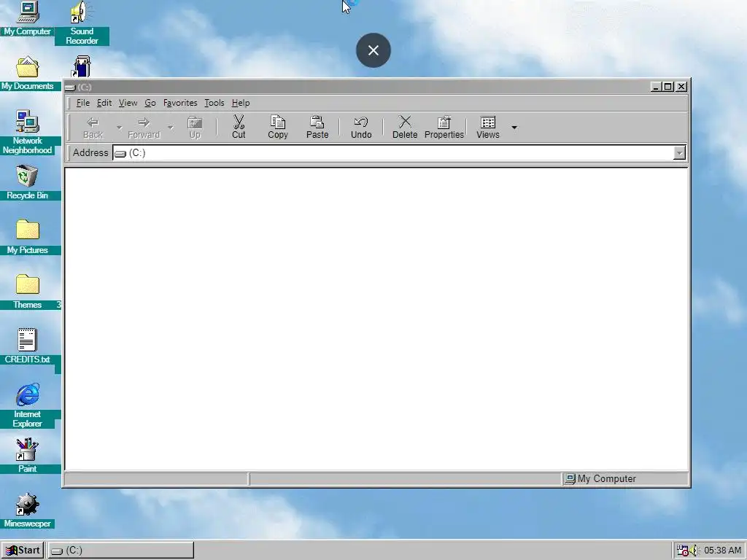Maximize the (C:) window
Image resolution: width=747 pixels, height=560 pixels.
[668, 87]
